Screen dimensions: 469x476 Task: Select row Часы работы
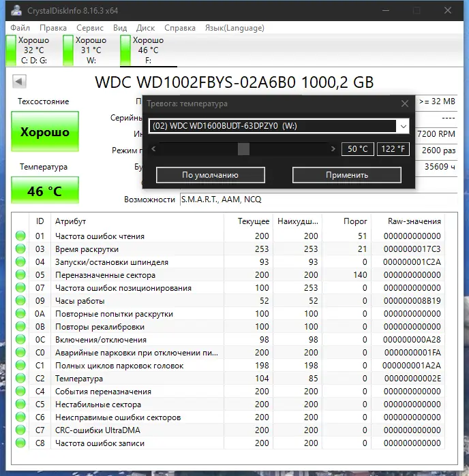click(228, 300)
